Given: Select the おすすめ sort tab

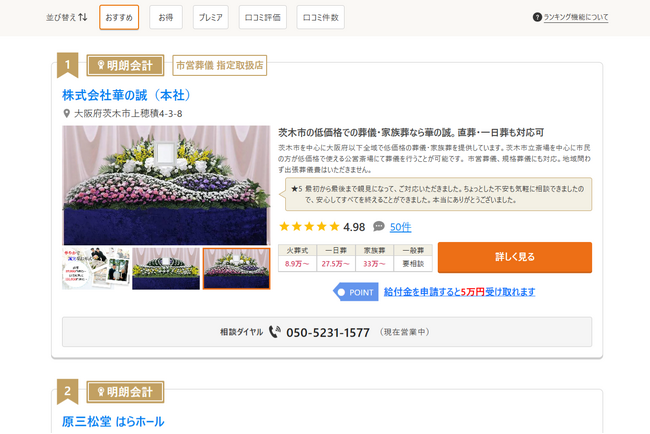Looking at the screenshot, I should click(x=119, y=17).
